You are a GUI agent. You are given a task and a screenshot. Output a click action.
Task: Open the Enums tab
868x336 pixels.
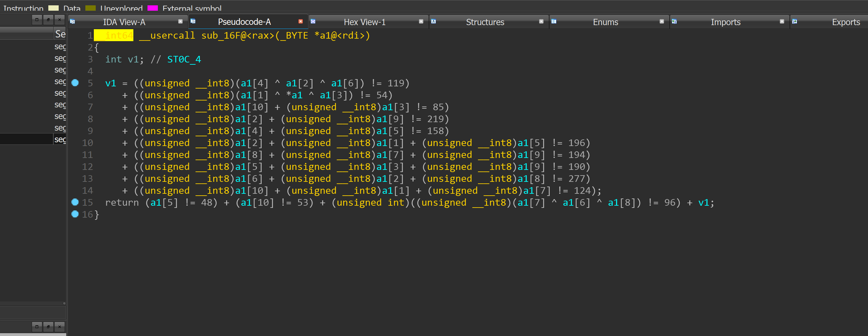tap(605, 22)
